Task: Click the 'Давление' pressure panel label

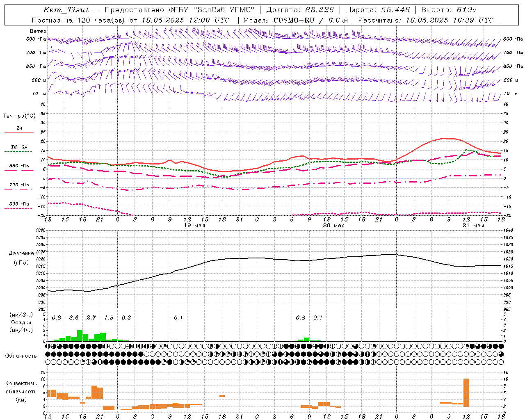Action: coord(21,253)
